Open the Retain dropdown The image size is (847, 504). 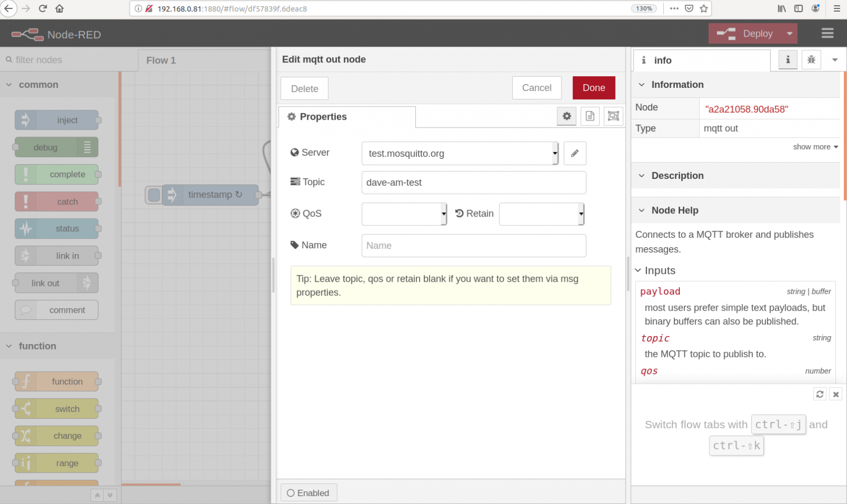541,214
